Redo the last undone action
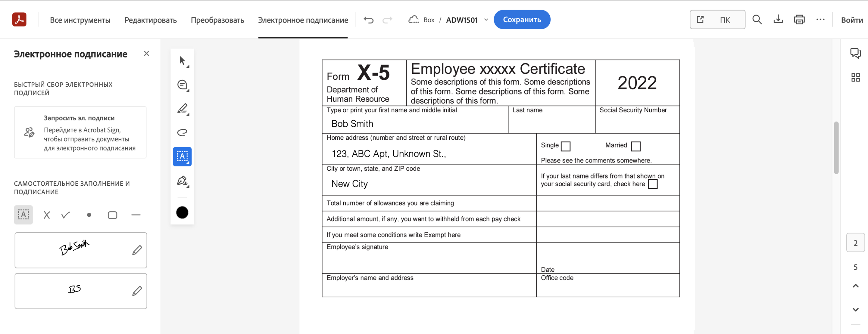 [x=388, y=20]
